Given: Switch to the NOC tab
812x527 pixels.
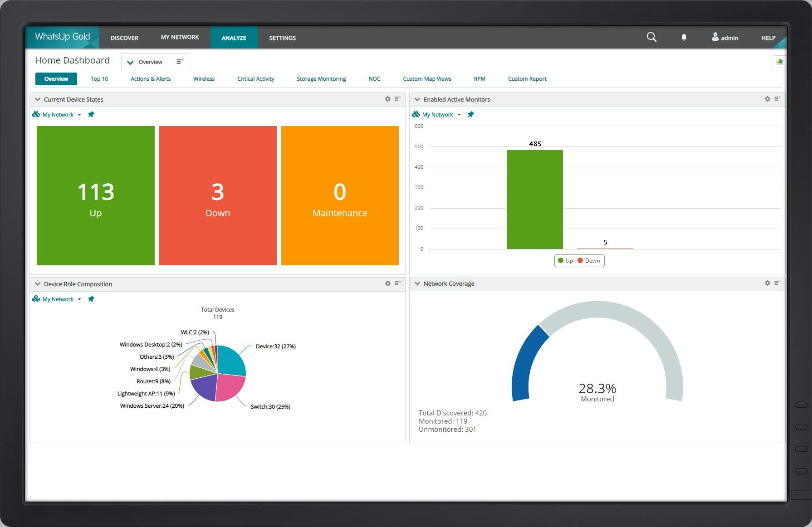Looking at the screenshot, I should point(374,79).
